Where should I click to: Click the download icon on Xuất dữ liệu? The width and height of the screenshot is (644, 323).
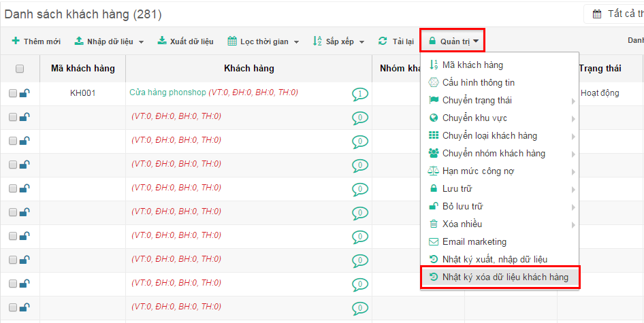click(x=162, y=41)
